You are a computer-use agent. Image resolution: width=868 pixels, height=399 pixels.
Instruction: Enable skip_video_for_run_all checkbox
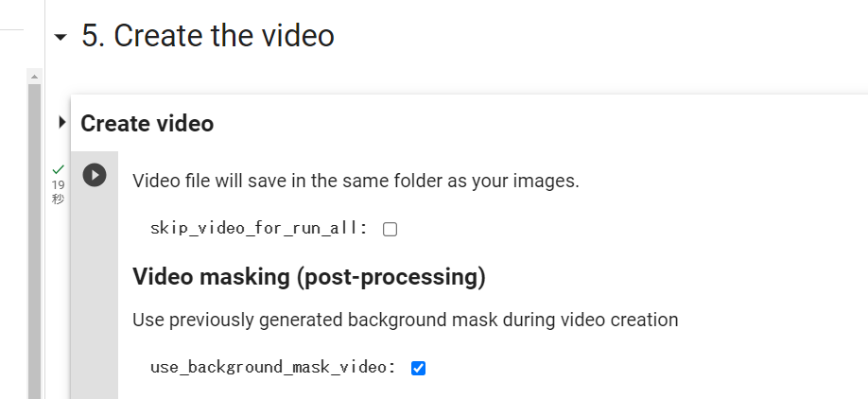pyautogui.click(x=391, y=229)
